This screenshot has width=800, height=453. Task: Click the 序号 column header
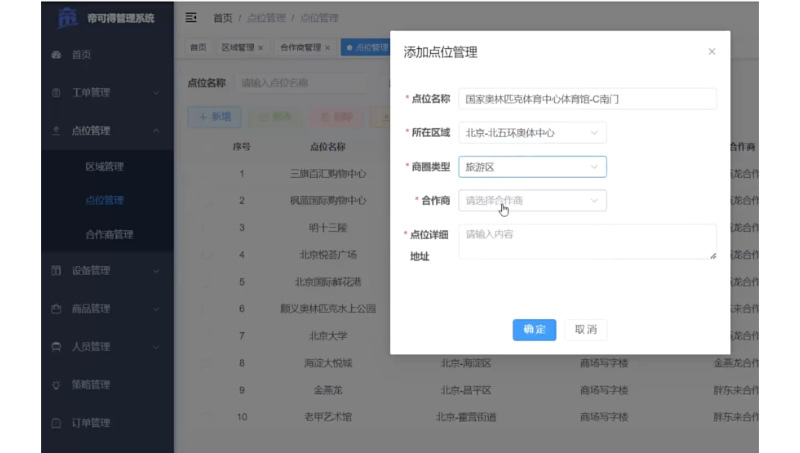(242, 147)
